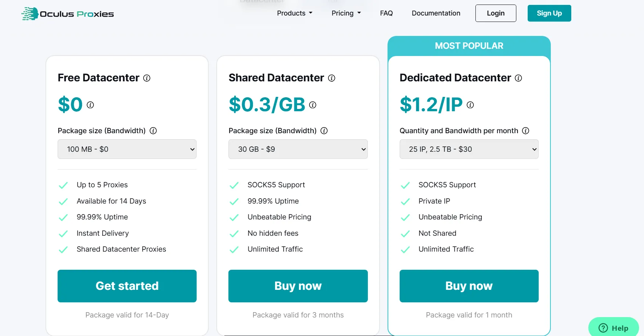Open info icon beside Free Datacenter title

pos(147,78)
